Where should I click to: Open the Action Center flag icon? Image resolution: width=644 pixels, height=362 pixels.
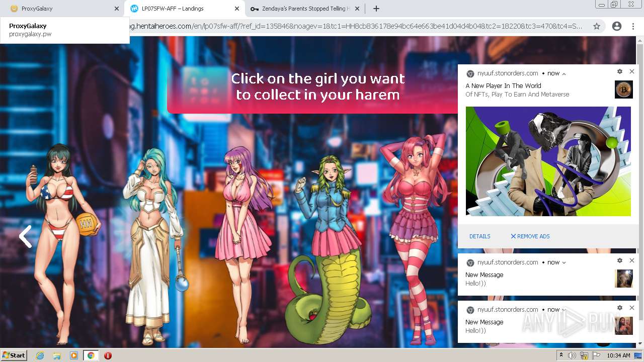[x=596, y=355]
